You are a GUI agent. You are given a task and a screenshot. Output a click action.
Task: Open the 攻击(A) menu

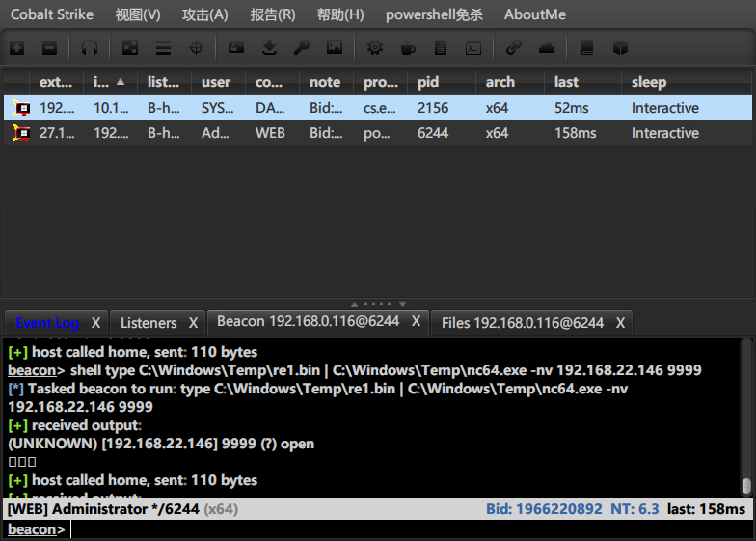click(204, 14)
